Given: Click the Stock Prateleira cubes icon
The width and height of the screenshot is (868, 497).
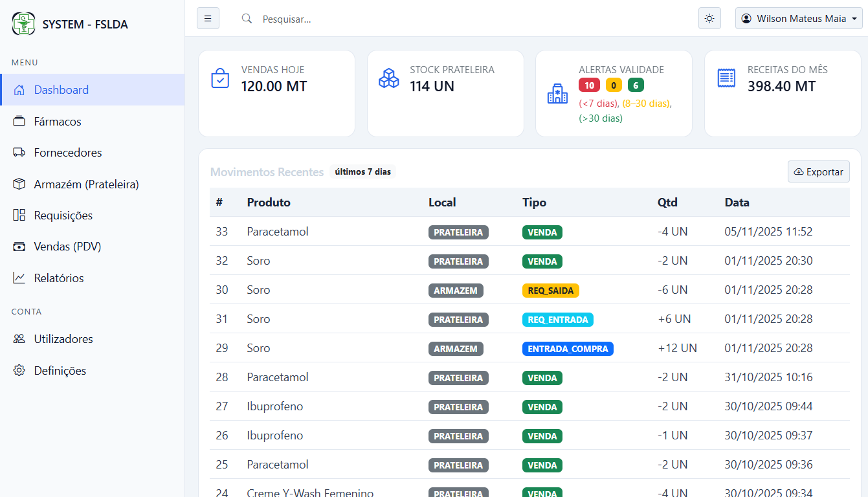Looking at the screenshot, I should (x=388, y=78).
